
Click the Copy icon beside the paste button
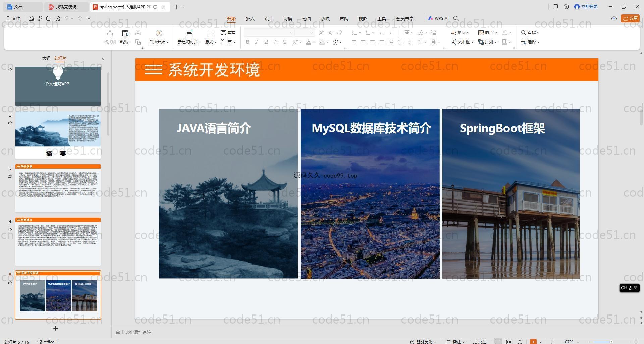(x=138, y=42)
